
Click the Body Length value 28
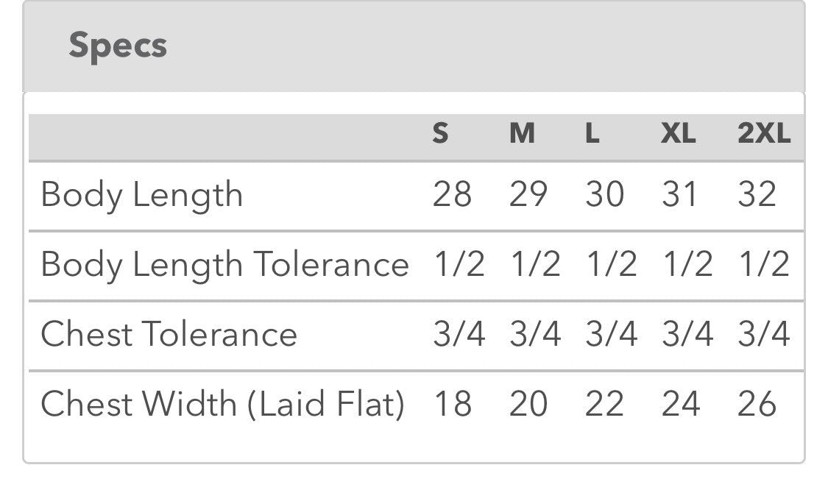click(x=451, y=195)
